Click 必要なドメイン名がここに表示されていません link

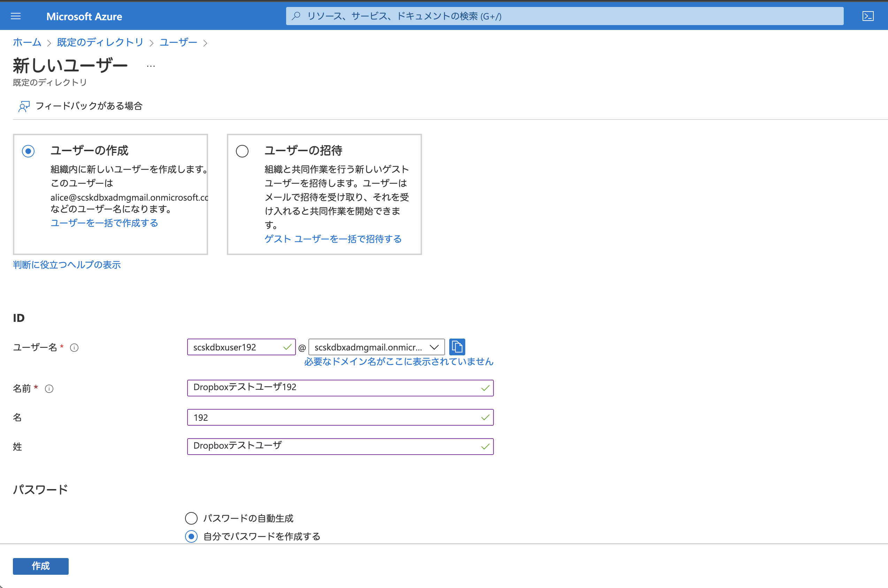(399, 362)
